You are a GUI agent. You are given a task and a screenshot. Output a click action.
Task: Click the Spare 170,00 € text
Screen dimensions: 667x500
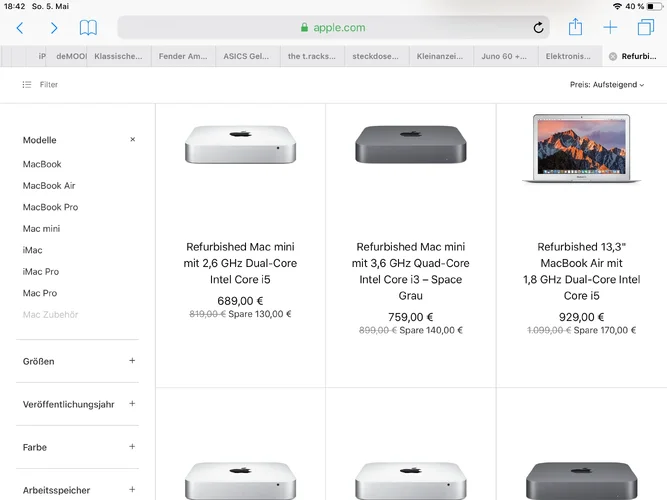[605, 330]
